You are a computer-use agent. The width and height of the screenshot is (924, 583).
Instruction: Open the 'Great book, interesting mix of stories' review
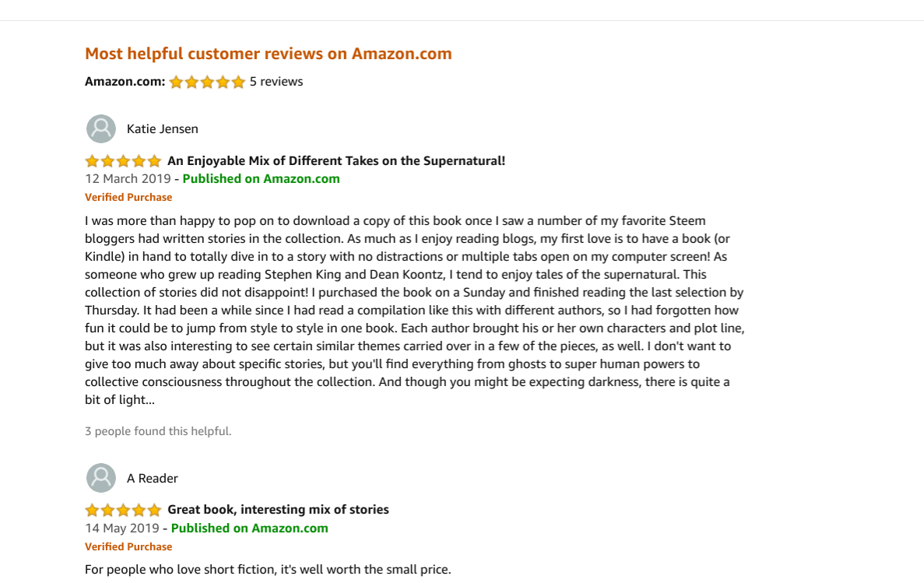click(x=278, y=510)
